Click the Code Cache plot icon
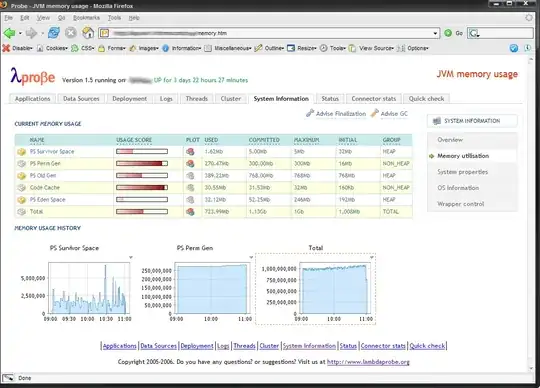The image size is (540, 388). coord(190,188)
